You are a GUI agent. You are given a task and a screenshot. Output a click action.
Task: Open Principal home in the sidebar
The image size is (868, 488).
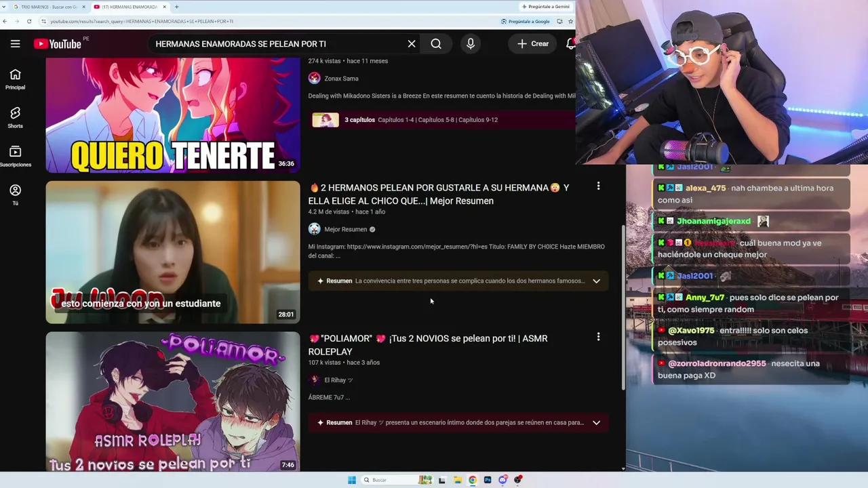tap(15, 79)
